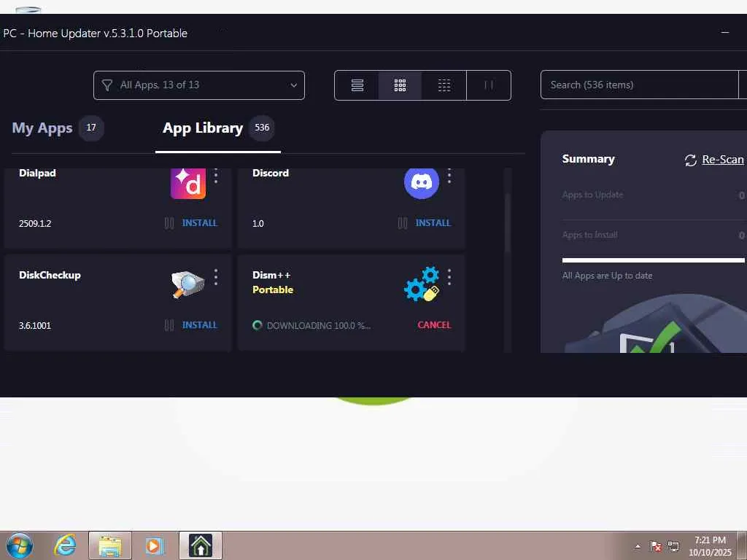Click the My Apps 17 count badge

(x=91, y=128)
